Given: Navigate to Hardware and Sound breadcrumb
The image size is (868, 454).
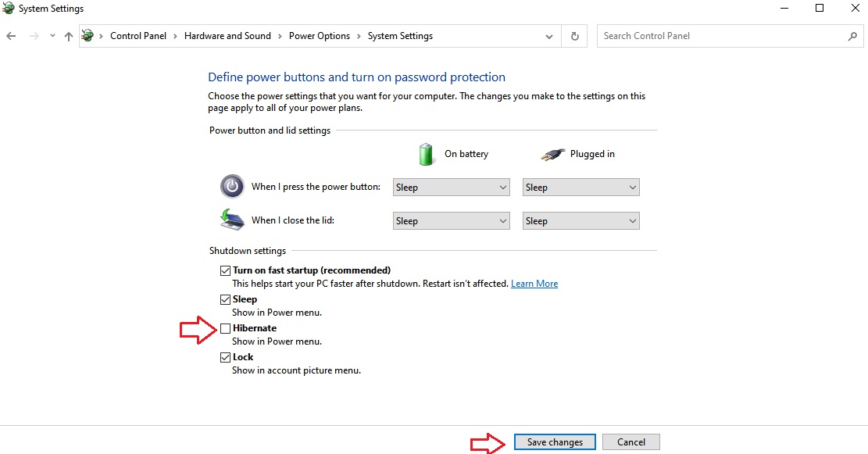Looking at the screenshot, I should [x=227, y=36].
